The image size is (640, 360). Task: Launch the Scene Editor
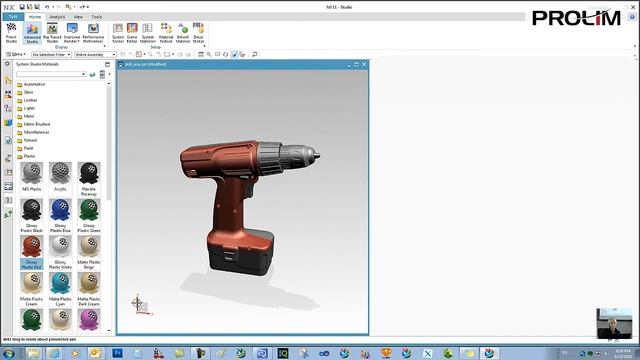click(132, 33)
